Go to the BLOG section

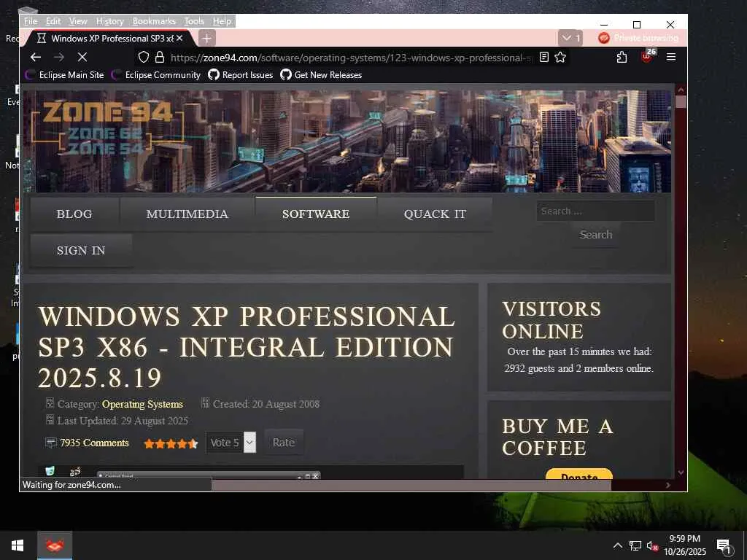[74, 214]
